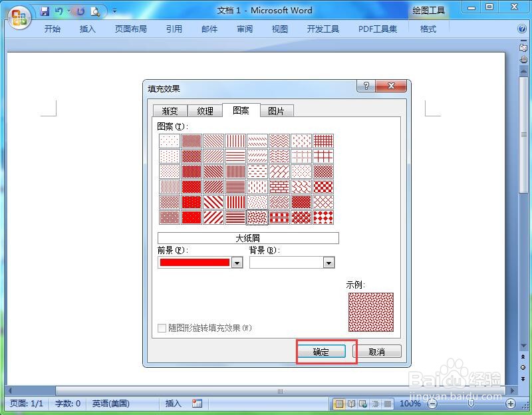Click the red foreground color swatch

(195, 263)
